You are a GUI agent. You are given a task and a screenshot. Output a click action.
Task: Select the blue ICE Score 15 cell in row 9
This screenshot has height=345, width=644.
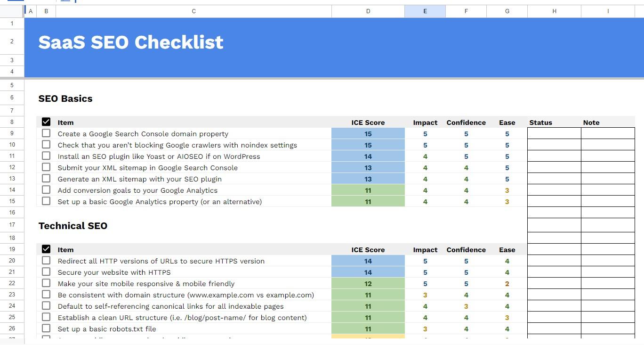368,134
